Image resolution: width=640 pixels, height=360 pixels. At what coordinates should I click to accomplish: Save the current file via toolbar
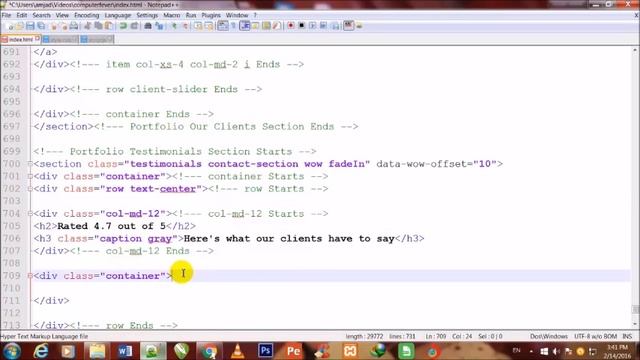30,26
